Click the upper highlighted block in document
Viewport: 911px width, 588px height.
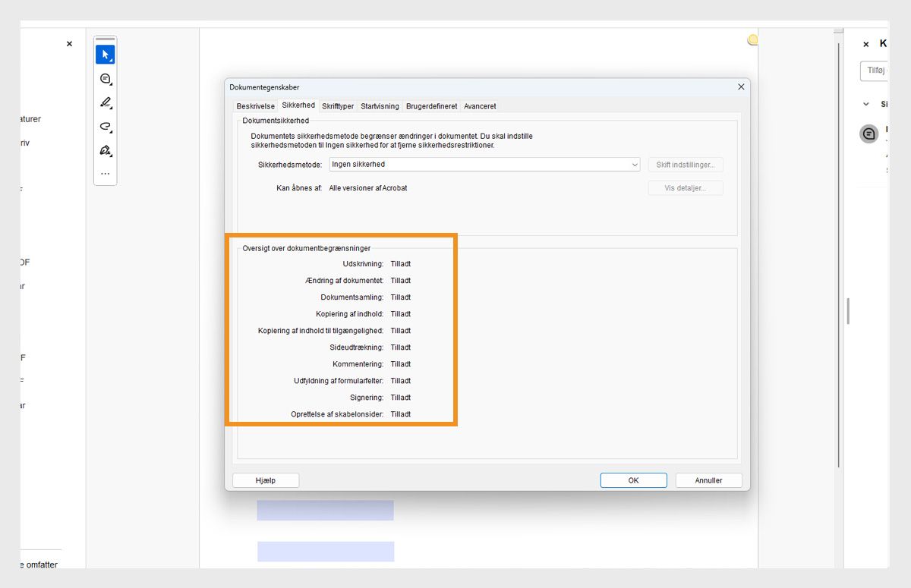[x=325, y=510]
